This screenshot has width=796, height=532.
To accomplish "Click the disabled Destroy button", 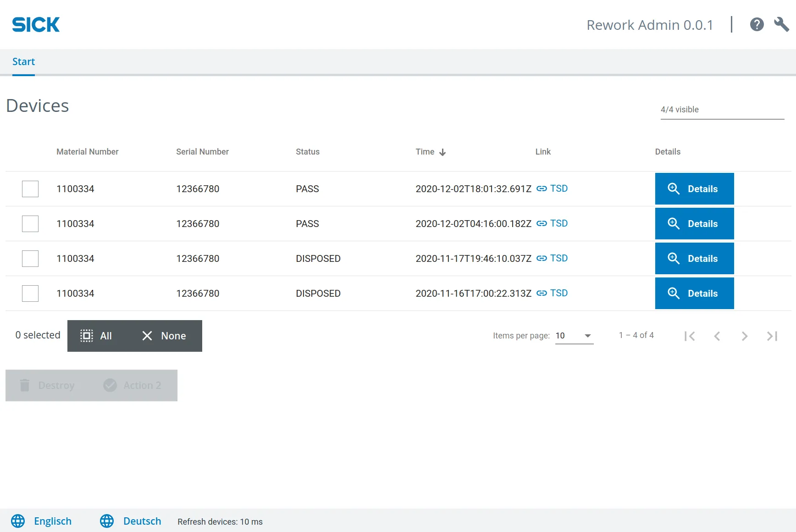I will pyautogui.click(x=48, y=385).
